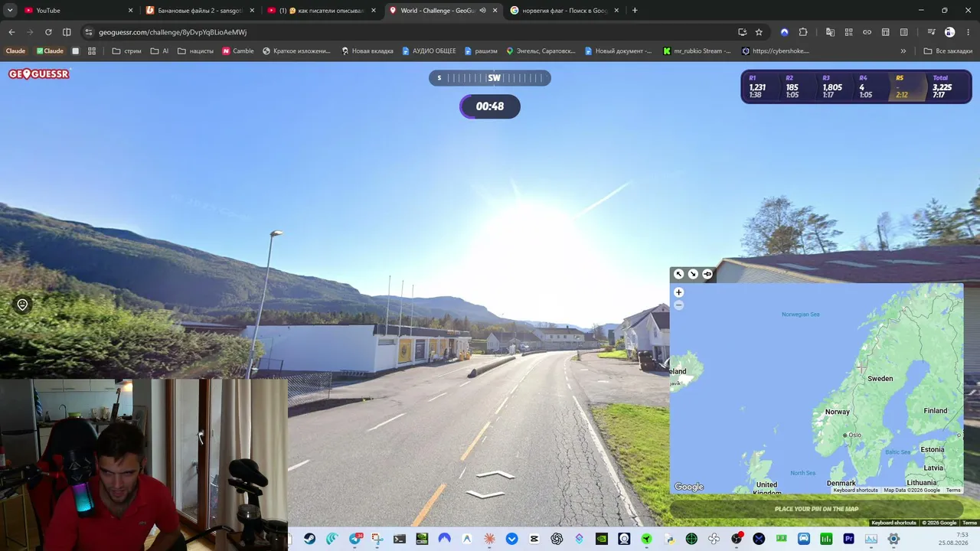The height and width of the screenshot is (551, 980).
Task: Click the 'Place your pin on the map' button
Action: 816,509
